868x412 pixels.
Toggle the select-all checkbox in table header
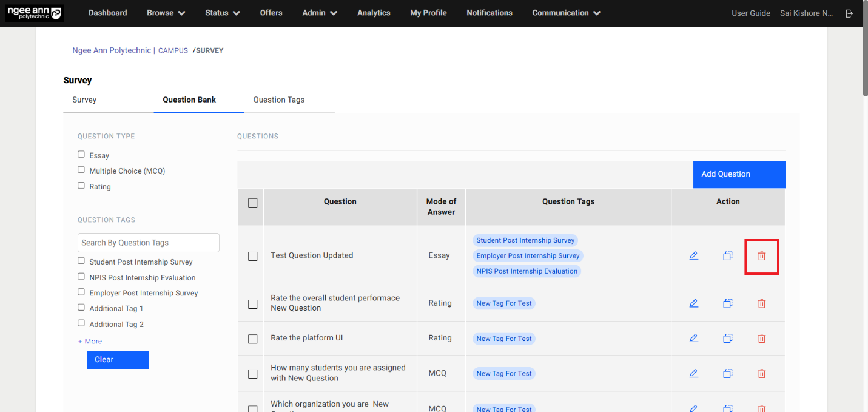[x=253, y=203]
